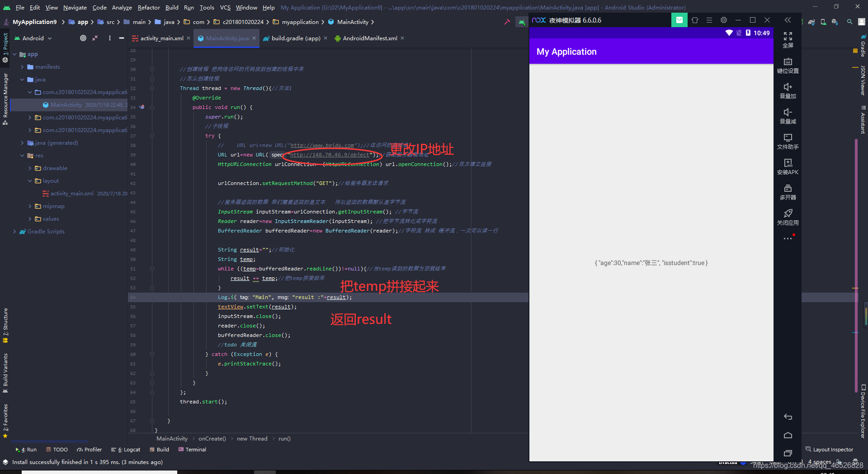Open Nox multi-instance manager (多开器)
This screenshot has width=868, height=474.
(x=788, y=192)
